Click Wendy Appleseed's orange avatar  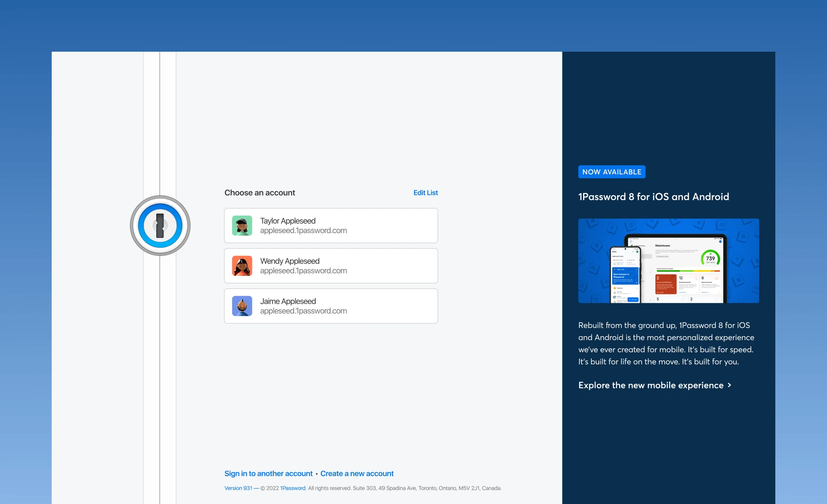tap(242, 266)
